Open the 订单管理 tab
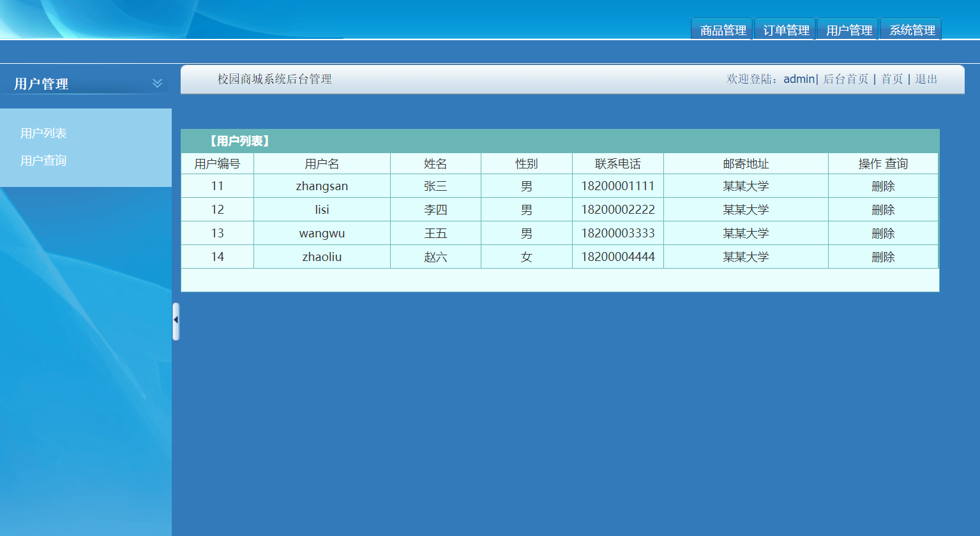Viewport: 980px width, 536px height. [x=786, y=30]
